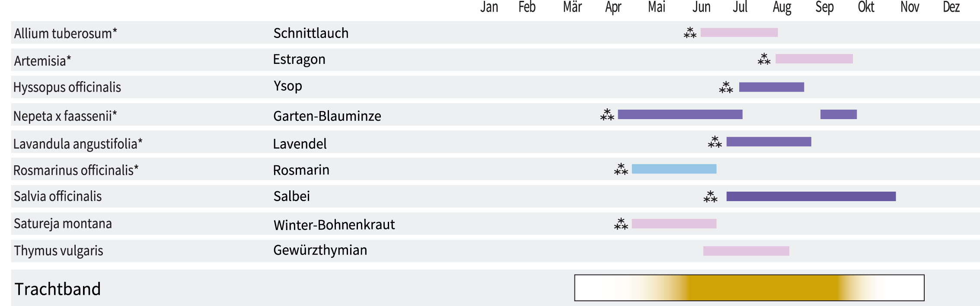980x306 pixels.
Task: Select the second Nepeta bloom bar in September
Action: 838,114
